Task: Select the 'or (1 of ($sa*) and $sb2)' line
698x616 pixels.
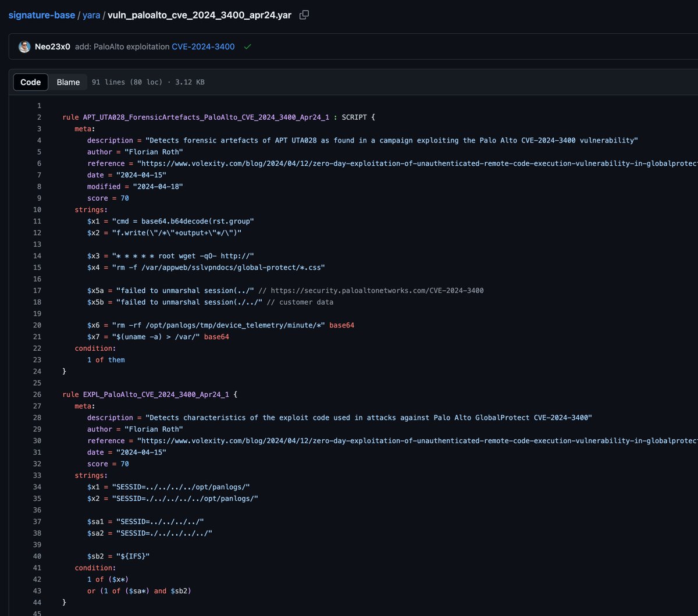Action: pos(139,590)
